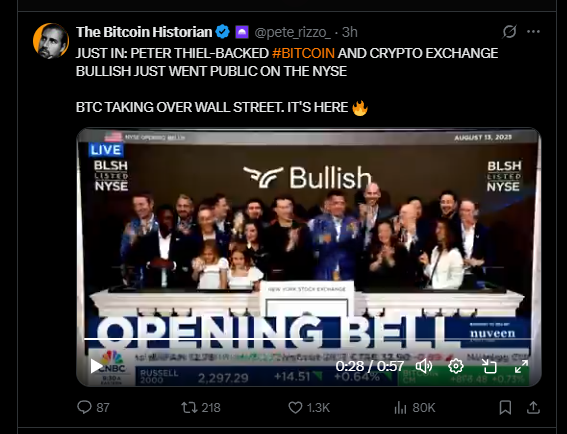
Task: Click the profile avatar picture
Action: pos(51,41)
